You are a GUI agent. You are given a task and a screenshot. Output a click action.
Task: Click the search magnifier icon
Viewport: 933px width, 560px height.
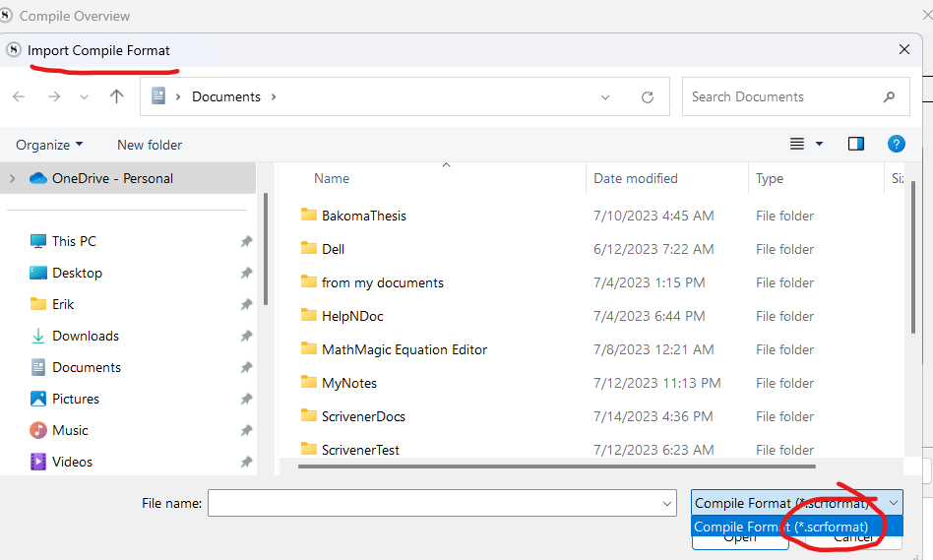pos(889,96)
